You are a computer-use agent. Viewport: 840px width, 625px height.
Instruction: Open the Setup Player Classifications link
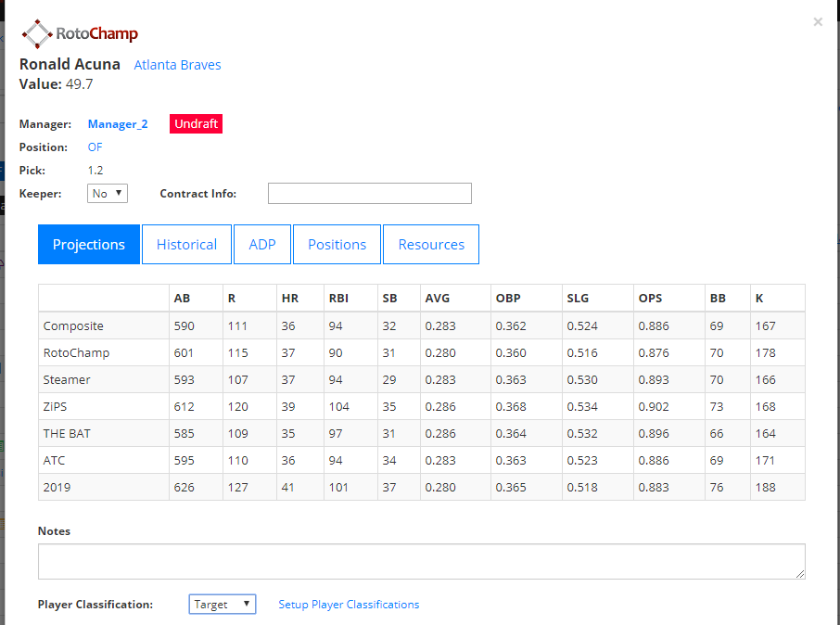pyautogui.click(x=349, y=604)
